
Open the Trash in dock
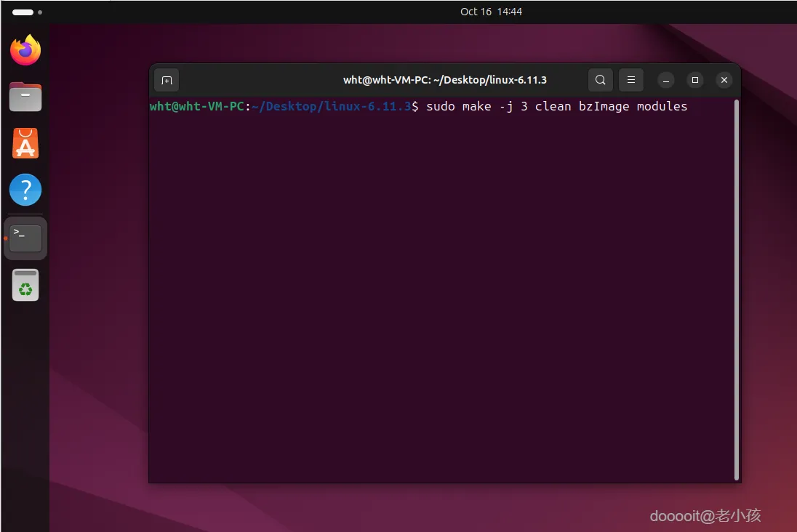pos(25,285)
